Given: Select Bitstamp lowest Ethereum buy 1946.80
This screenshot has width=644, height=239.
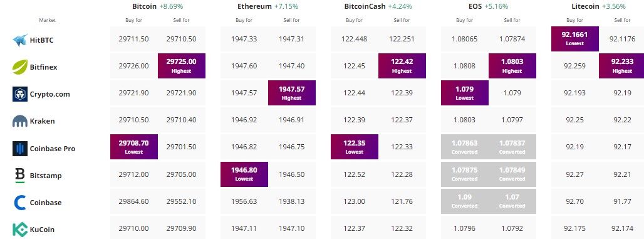Looking at the screenshot, I should tap(244, 174).
